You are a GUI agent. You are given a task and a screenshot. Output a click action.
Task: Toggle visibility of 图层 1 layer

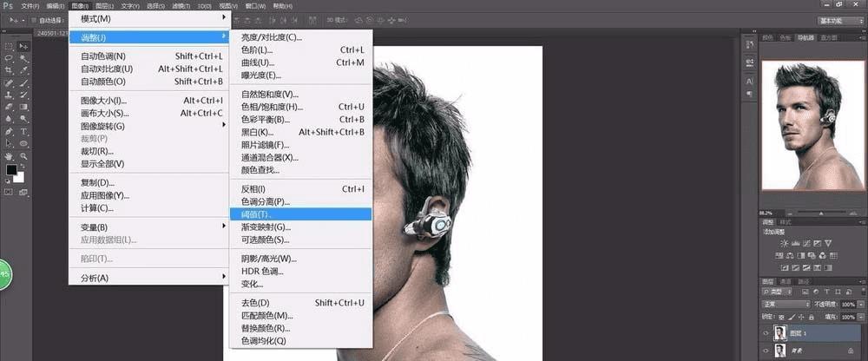766,333
